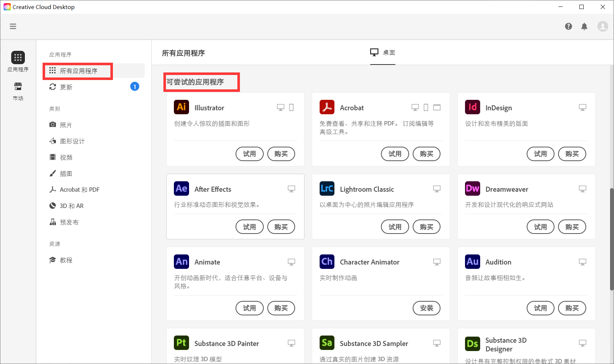Select the 教程 resource item
This screenshot has width=614, height=364.
click(66, 260)
